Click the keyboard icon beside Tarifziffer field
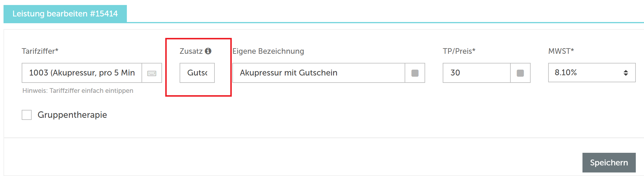Image resolution: width=644 pixels, height=176 pixels. pyautogui.click(x=152, y=73)
